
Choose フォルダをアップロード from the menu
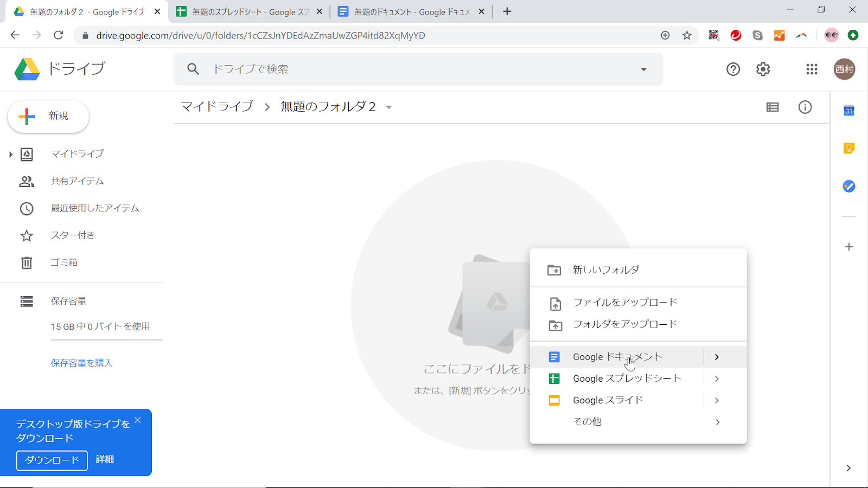click(x=638, y=324)
